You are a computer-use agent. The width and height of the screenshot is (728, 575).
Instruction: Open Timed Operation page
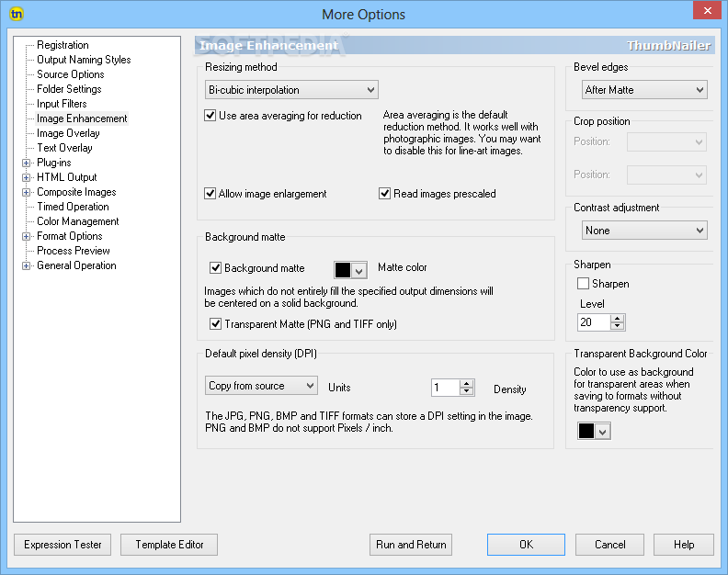(x=73, y=207)
